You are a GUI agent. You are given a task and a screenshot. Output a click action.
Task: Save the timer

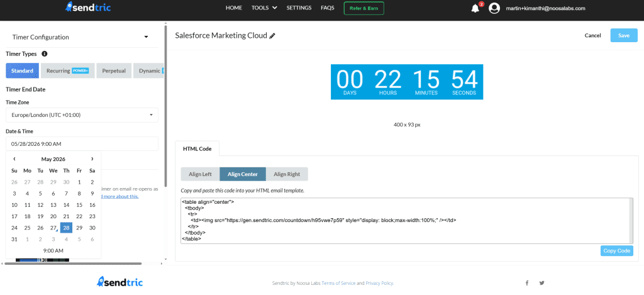point(624,35)
